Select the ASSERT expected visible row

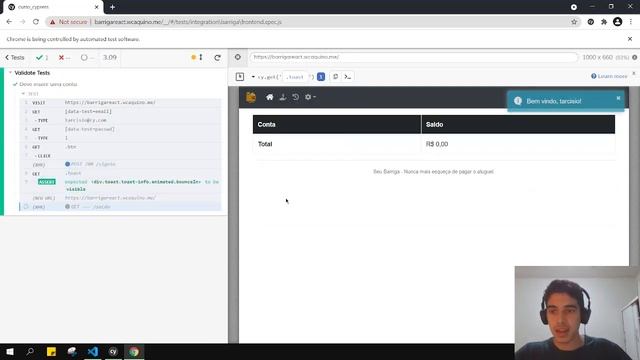[x=120, y=185]
